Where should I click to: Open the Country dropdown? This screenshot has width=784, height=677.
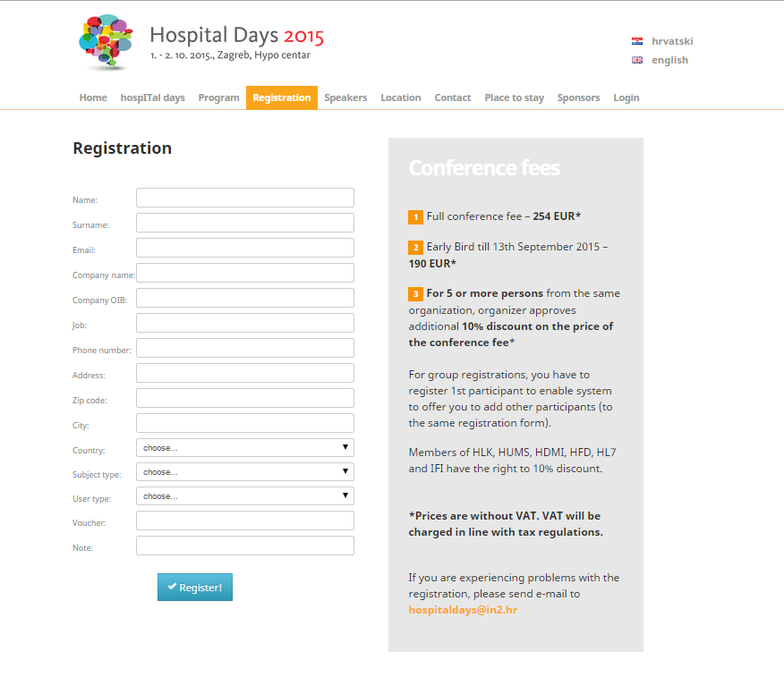245,448
